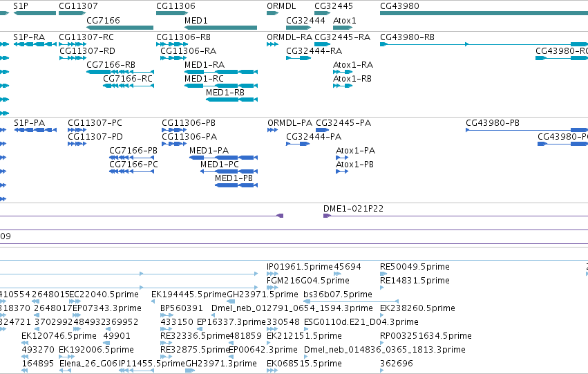
Task: Select protein S1P-PA
Action: (35, 130)
